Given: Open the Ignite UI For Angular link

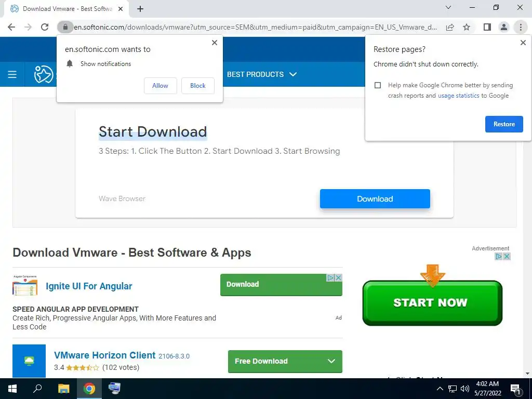Looking at the screenshot, I should [89, 286].
